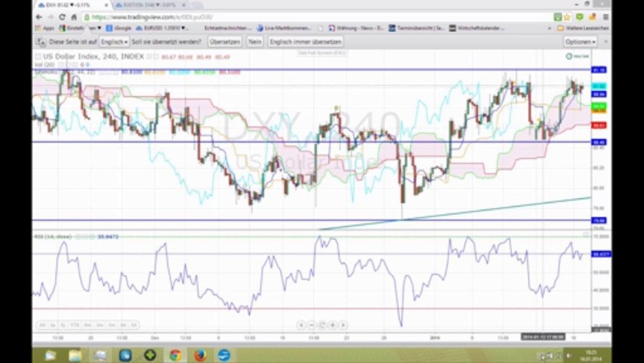Open Google Chrome from the taskbar

click(175, 355)
